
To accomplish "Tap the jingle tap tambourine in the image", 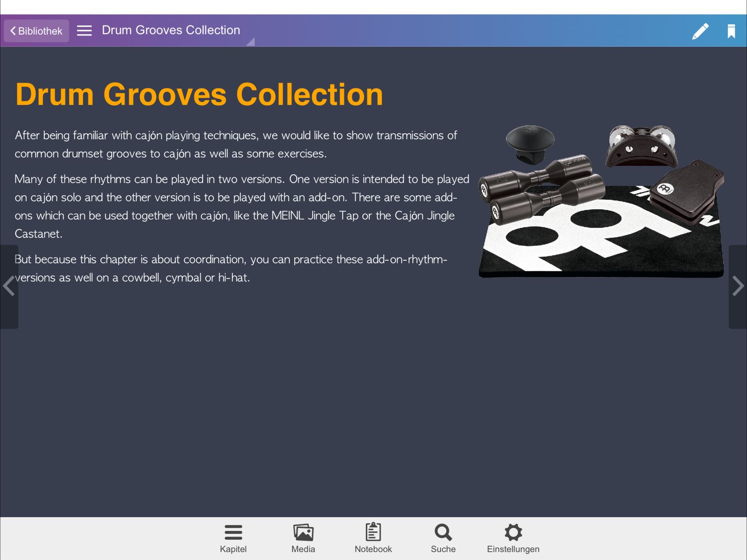I will click(642, 146).
